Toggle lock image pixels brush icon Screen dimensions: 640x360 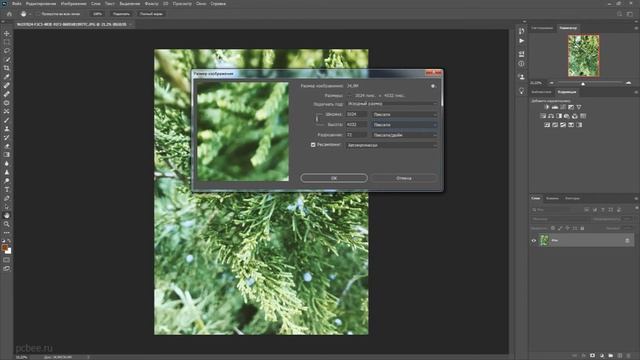560,228
